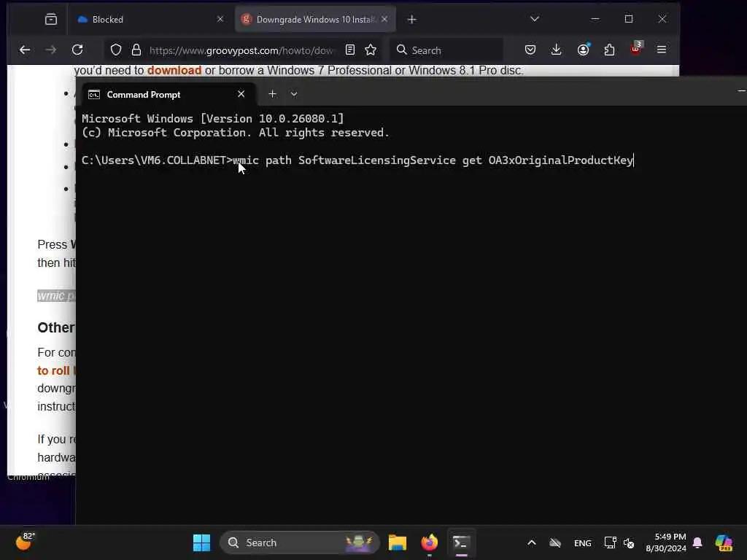Open tracking protection shield icon
Image resolution: width=747 pixels, height=560 pixels.
click(x=116, y=50)
